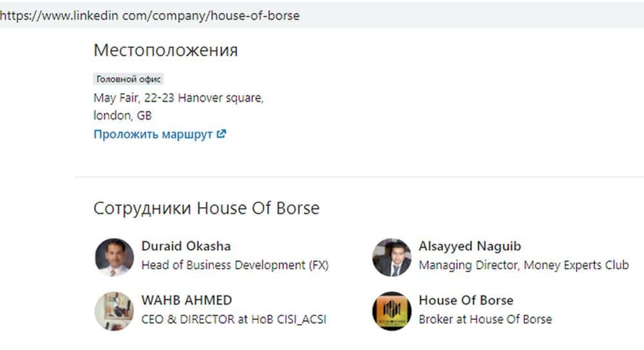Open Duraid Okasha's profile photo
644x350 pixels.
pos(114,257)
